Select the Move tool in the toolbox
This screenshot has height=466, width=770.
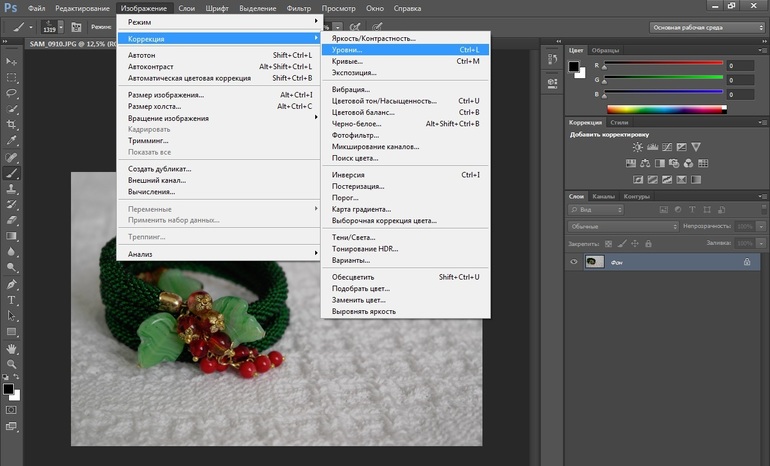pos(12,60)
